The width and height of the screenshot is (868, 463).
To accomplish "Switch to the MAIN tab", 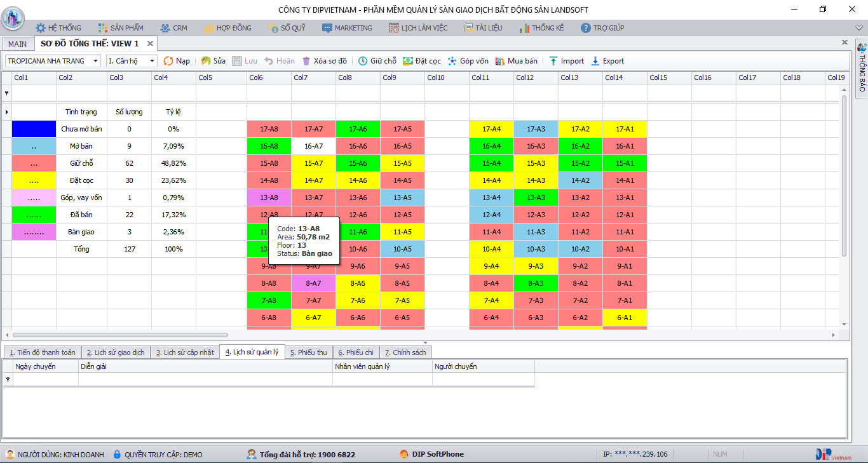I will click(x=17, y=44).
